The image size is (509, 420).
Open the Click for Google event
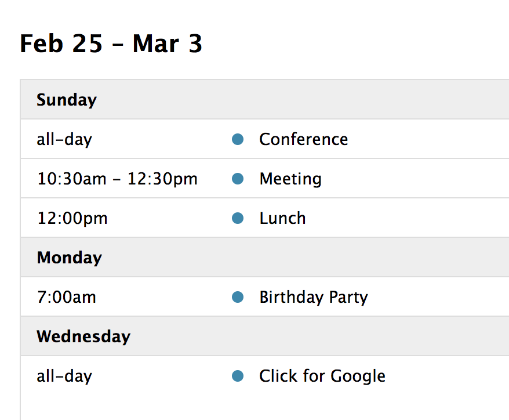322,376
